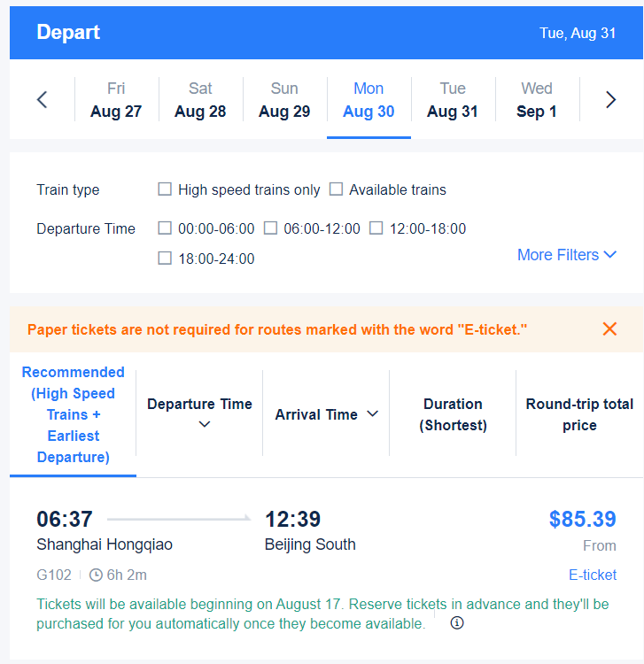Open the Arrival Time sort dropdown

[326, 414]
